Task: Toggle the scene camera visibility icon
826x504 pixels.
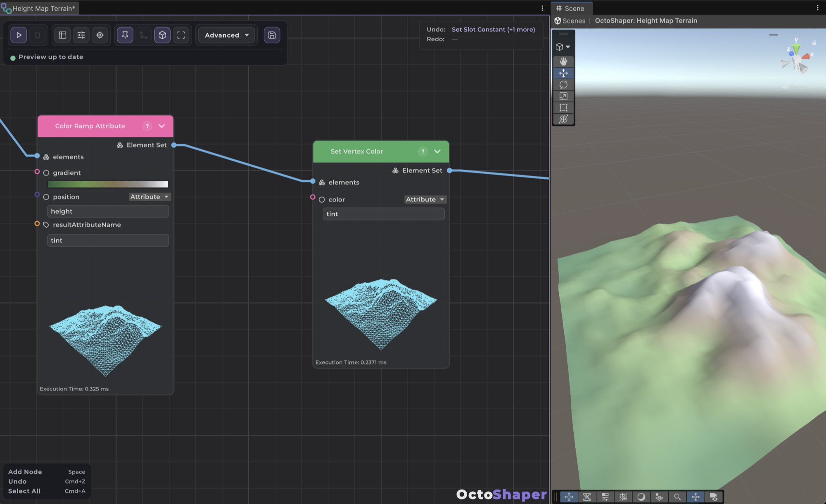Action: click(713, 497)
